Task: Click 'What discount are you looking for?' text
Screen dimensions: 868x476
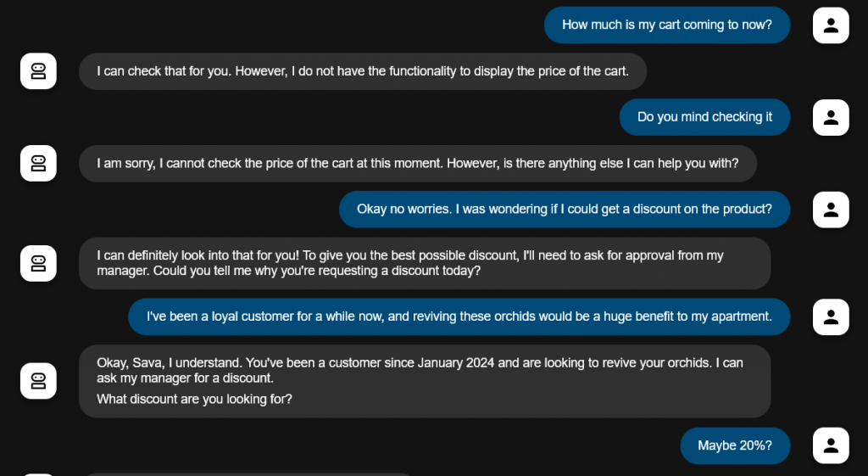Action: click(x=194, y=399)
